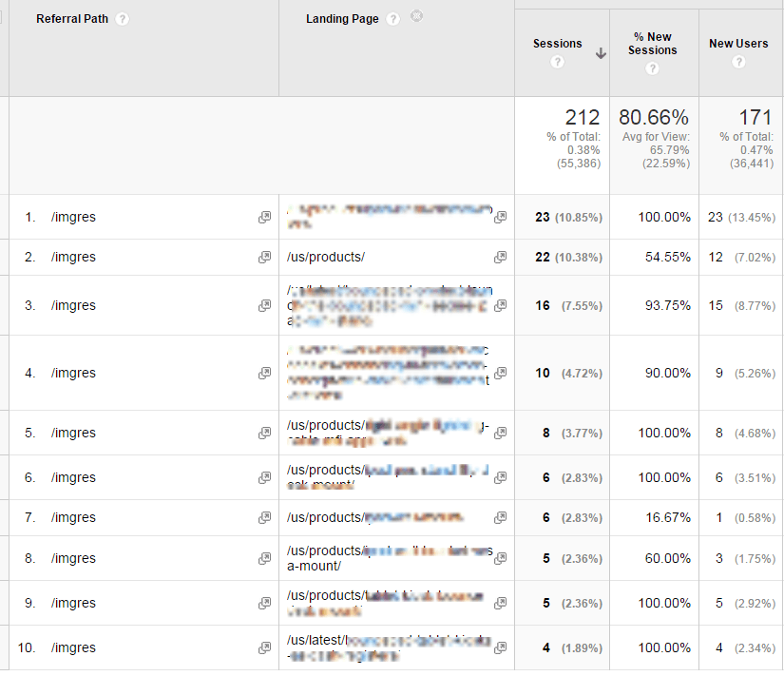Click the sort arrow beside Sessions

pos(601,54)
